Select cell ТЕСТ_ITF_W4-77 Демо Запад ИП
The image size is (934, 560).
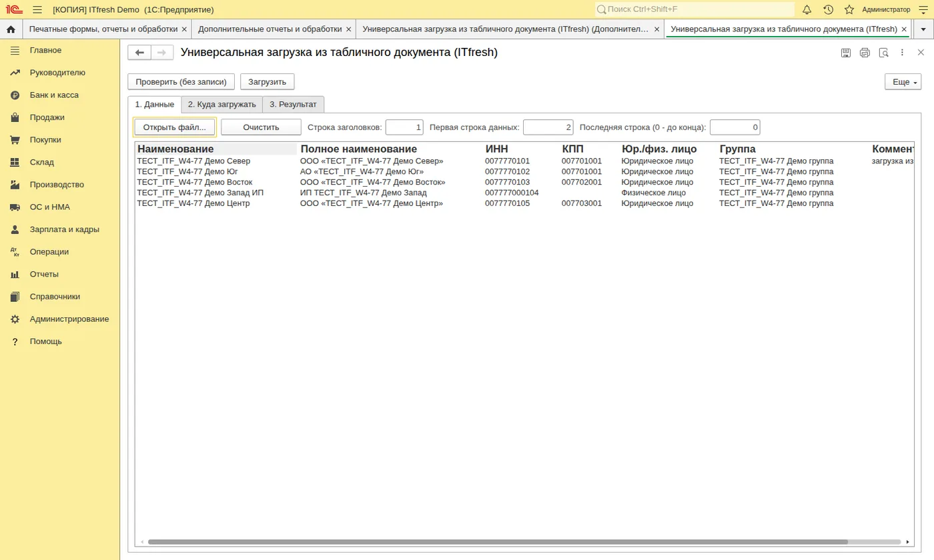(x=217, y=193)
